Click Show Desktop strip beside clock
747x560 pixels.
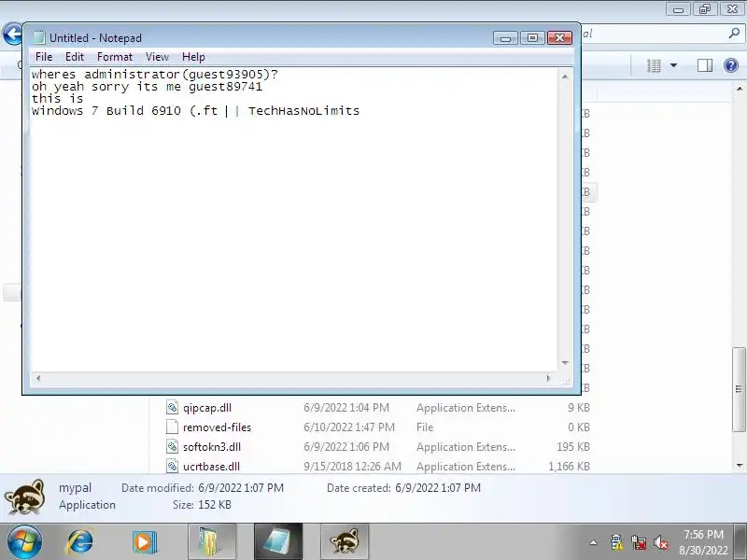click(x=741, y=542)
